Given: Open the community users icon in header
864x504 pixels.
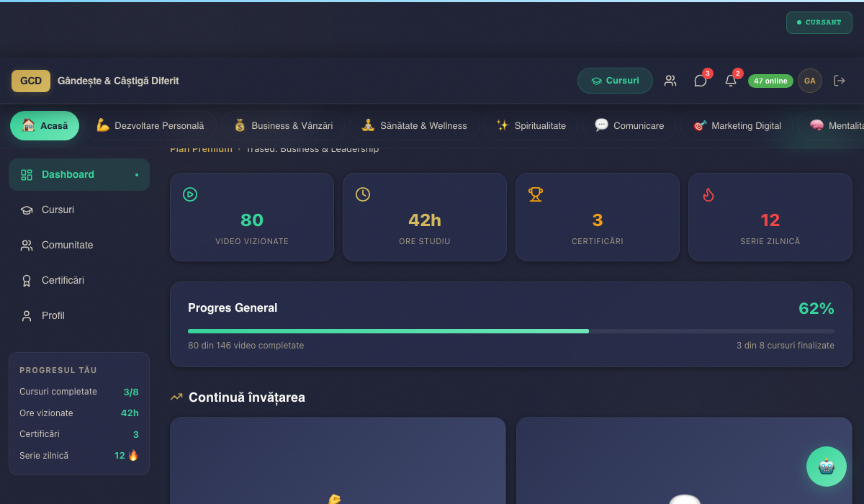Looking at the screenshot, I should (x=670, y=81).
